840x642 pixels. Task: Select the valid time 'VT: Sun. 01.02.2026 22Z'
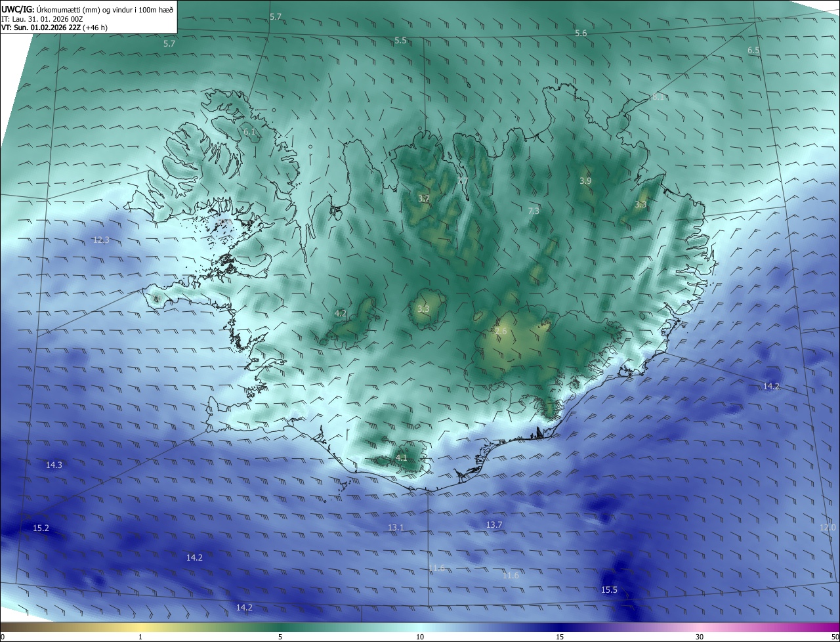pos(41,28)
